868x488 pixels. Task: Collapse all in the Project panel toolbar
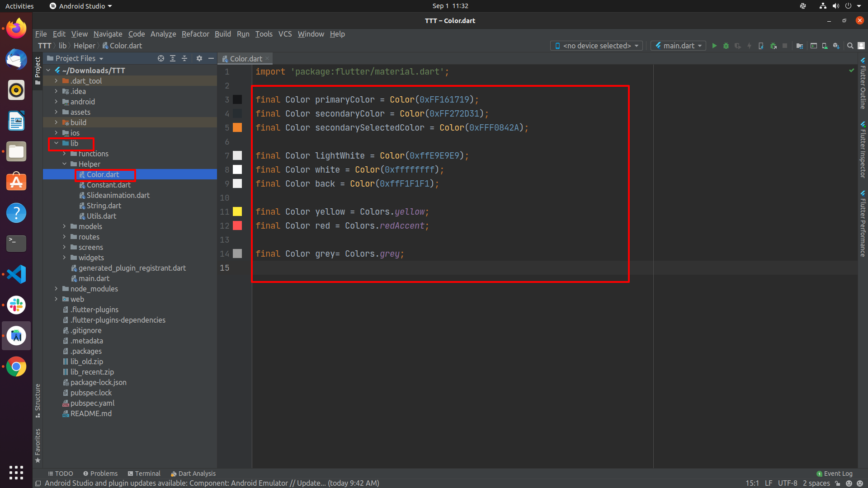pyautogui.click(x=184, y=58)
